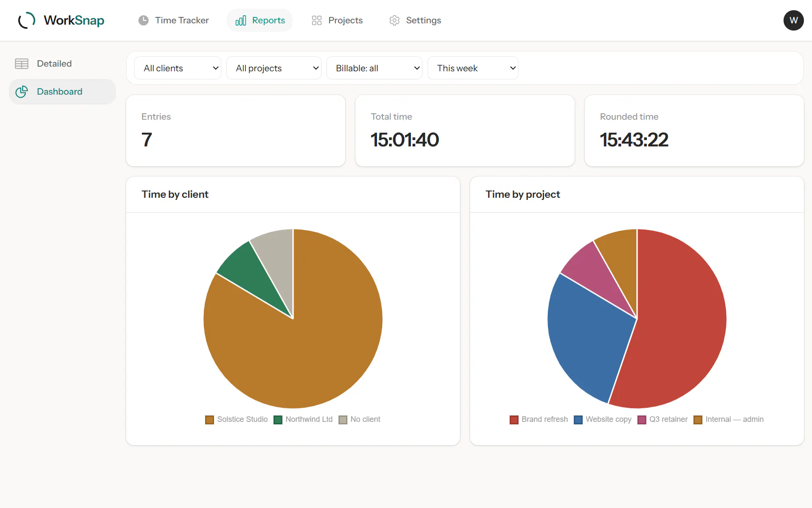Go to the Projects tab
Screen dimensions: 812x508
pos(337,20)
